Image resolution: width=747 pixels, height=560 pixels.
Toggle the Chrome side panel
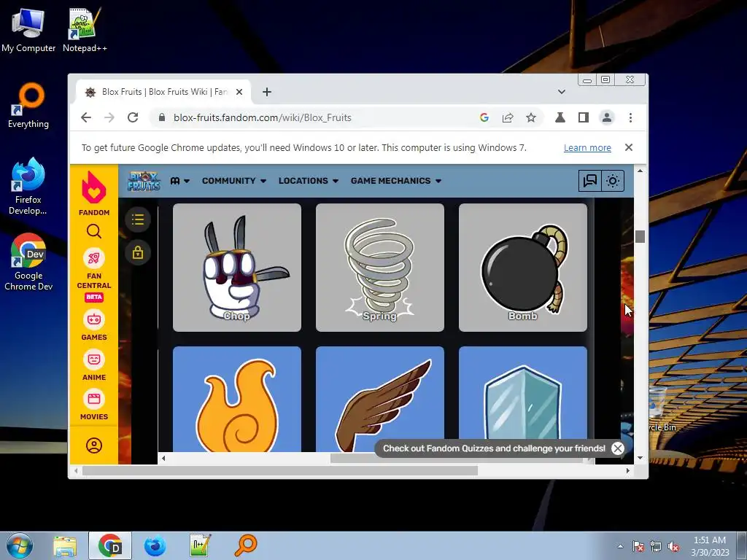[583, 117]
